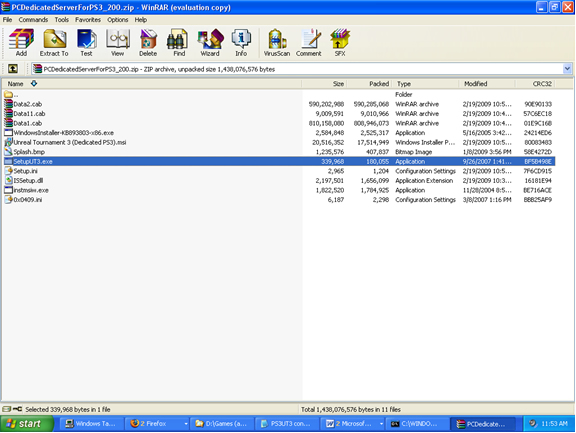
Task: Sort by Packed column header
Action: pyautogui.click(x=369, y=84)
